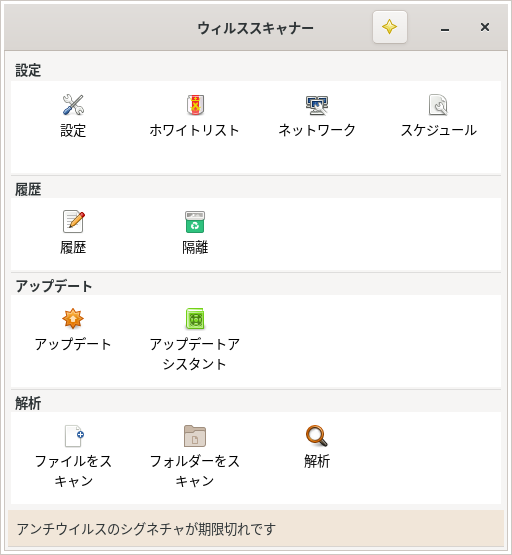512x555 pixels.
Task: Open the 隔離 quarantine bin icon
Action: [195, 222]
